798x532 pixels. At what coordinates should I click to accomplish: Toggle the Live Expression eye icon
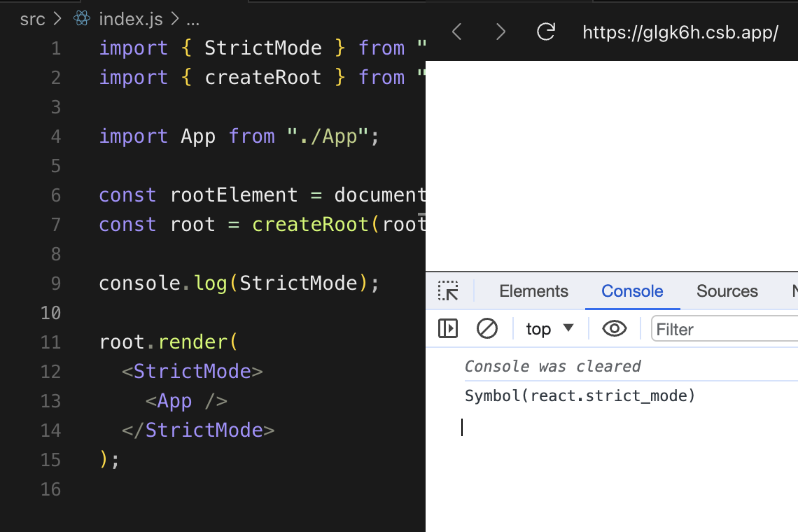614,328
